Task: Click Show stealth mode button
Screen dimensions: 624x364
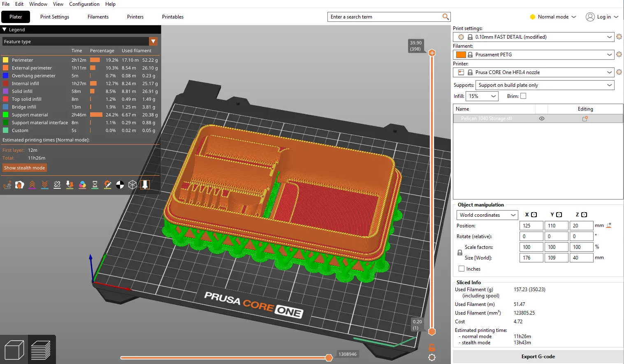Action: [24, 168]
